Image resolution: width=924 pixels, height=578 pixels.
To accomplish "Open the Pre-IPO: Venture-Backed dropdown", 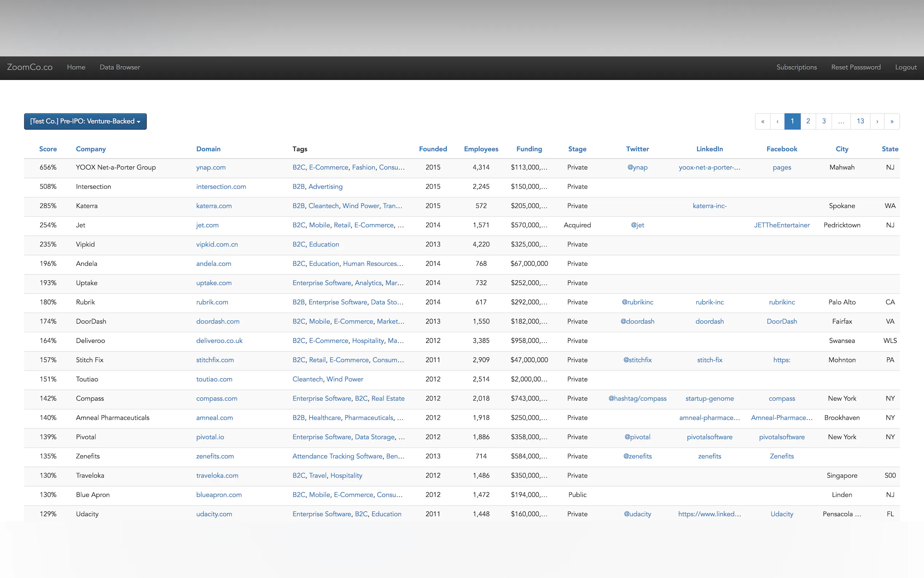I will click(x=85, y=121).
